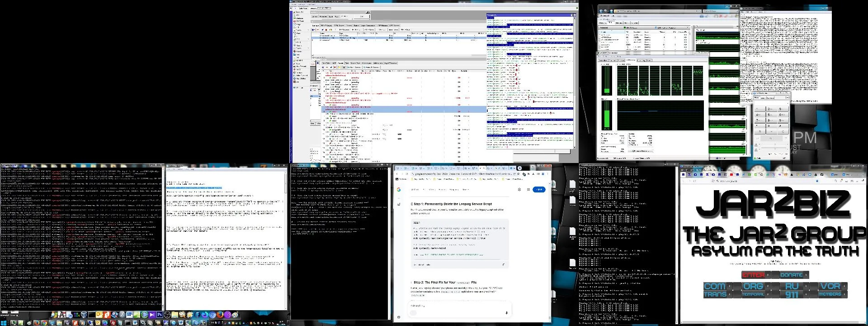This screenshot has height=326, width=868.
Task: Switch to the Shopping tab in Google
Action: pos(453,189)
